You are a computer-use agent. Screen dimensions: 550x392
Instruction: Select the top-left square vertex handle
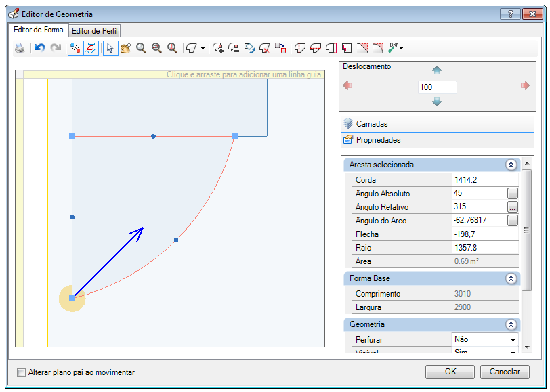[x=72, y=136]
